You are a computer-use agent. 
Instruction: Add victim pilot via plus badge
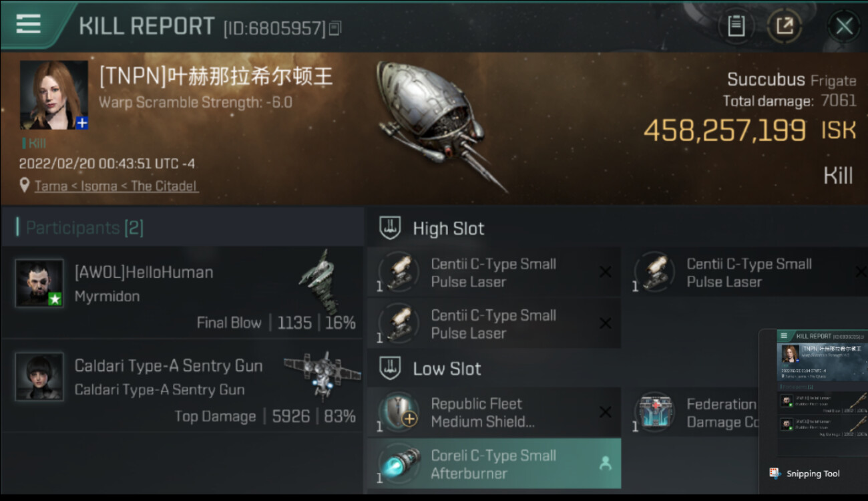[81, 124]
